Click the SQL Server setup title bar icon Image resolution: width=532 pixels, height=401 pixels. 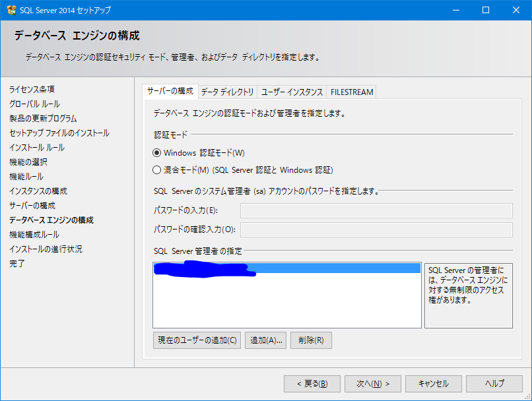(11, 10)
